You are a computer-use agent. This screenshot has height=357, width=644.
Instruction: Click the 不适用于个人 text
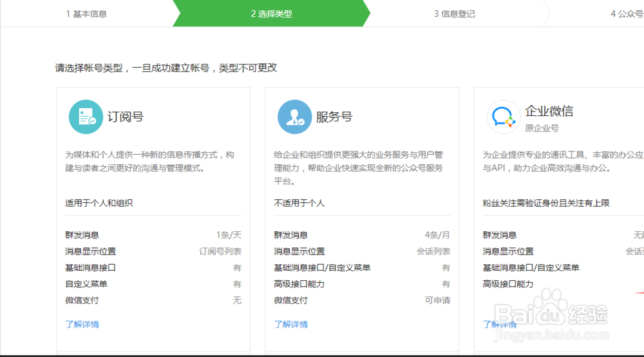(x=299, y=203)
